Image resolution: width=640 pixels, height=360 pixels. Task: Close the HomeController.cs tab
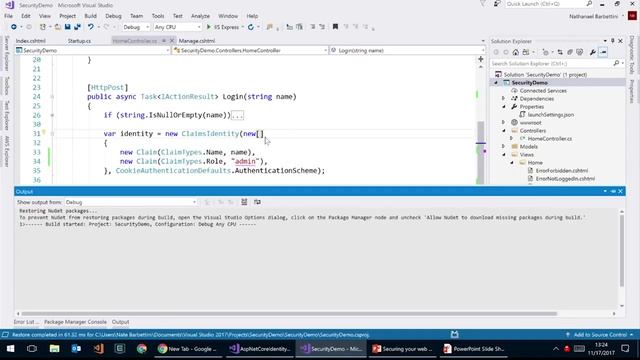[x=172, y=41]
